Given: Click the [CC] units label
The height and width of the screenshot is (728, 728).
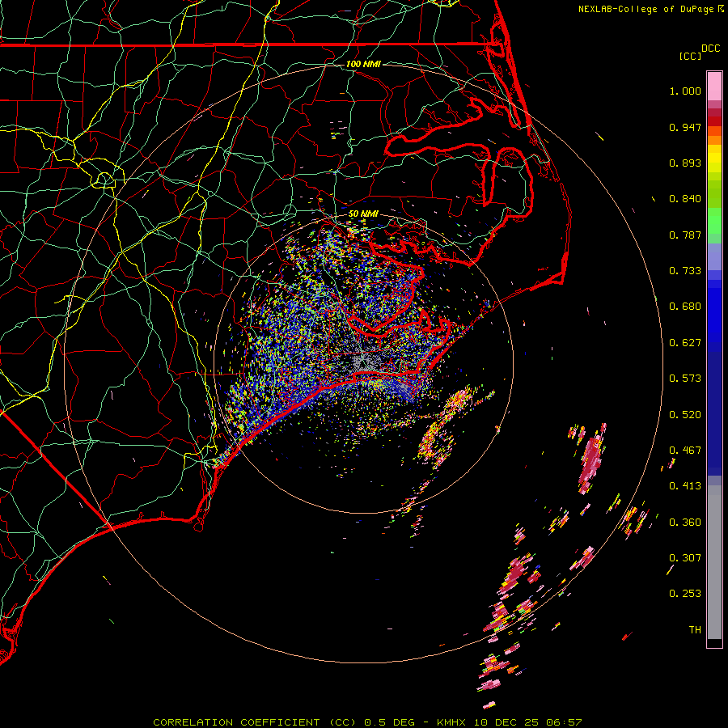Looking at the screenshot, I should tap(690, 56).
